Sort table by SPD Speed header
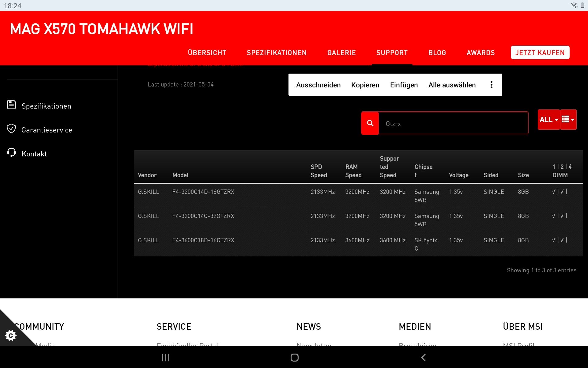 (319, 171)
